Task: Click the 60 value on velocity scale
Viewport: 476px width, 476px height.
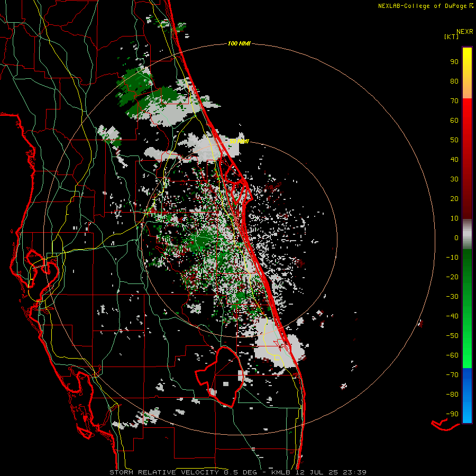Action: [454, 120]
